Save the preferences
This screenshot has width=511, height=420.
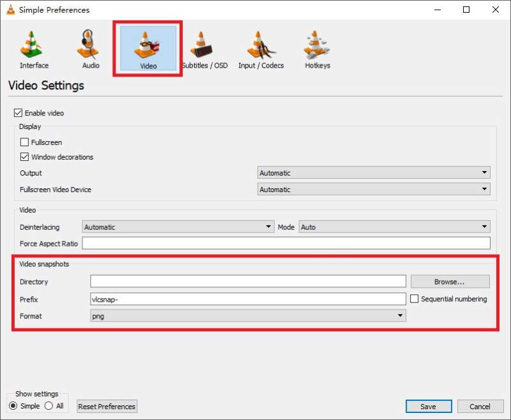429,407
